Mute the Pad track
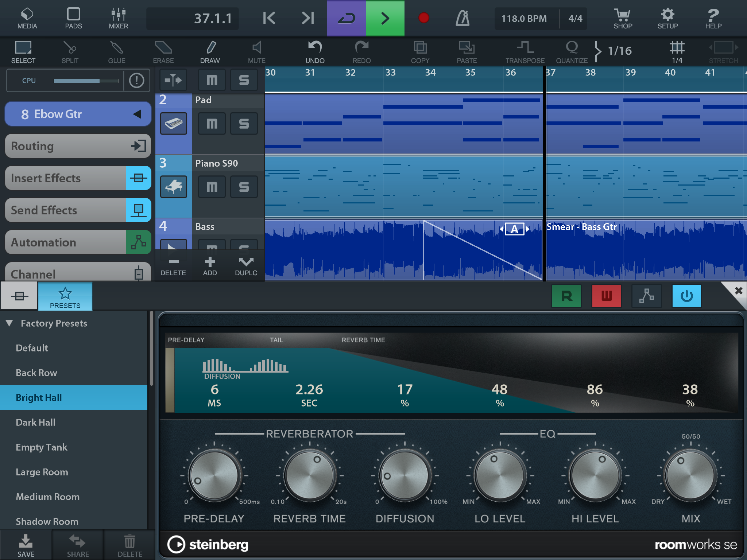This screenshot has width=747, height=560. [212, 124]
